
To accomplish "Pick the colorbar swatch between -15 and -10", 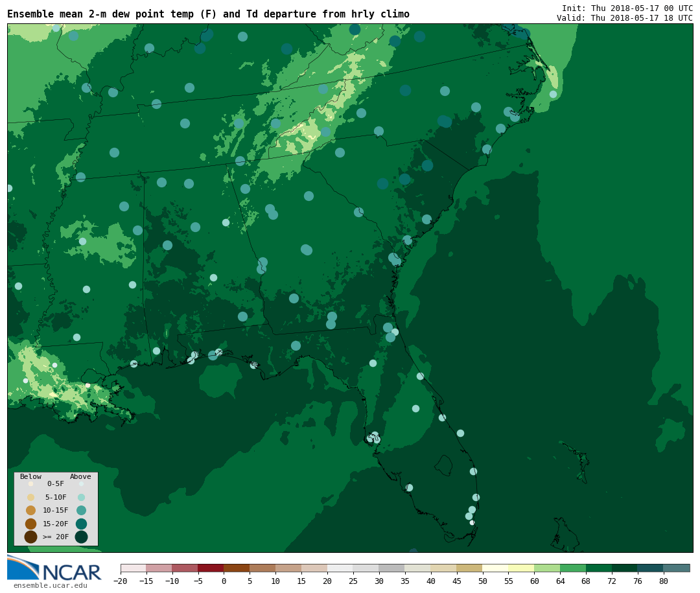I will coord(159,568).
